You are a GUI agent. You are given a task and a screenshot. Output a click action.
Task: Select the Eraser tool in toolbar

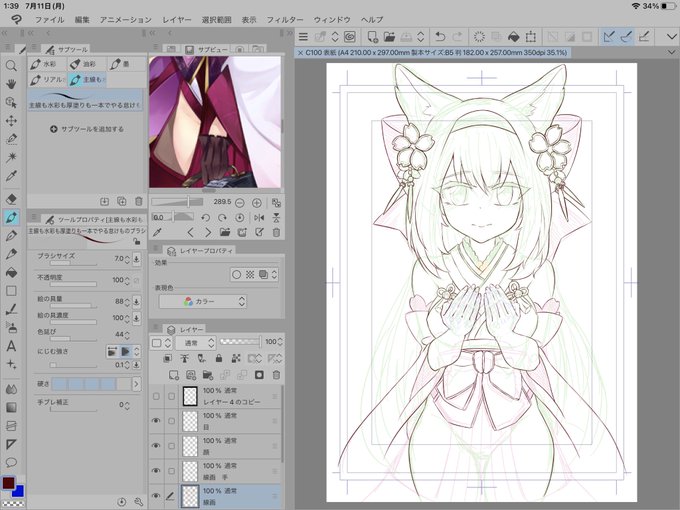point(11,199)
